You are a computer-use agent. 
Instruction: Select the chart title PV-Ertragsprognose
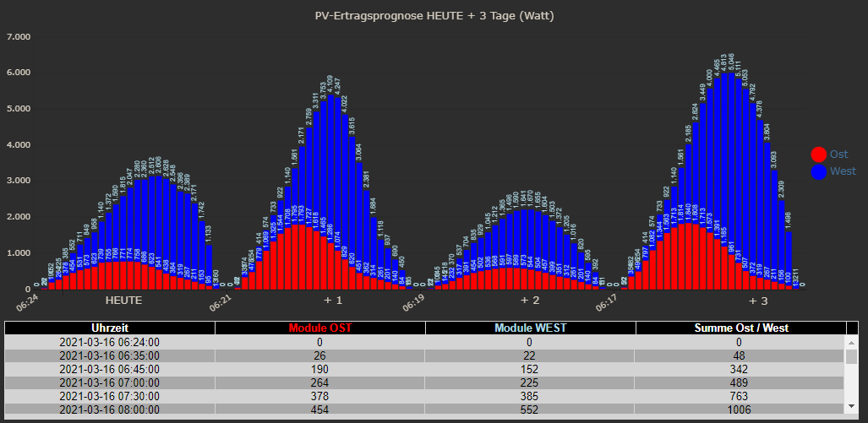[x=434, y=16]
